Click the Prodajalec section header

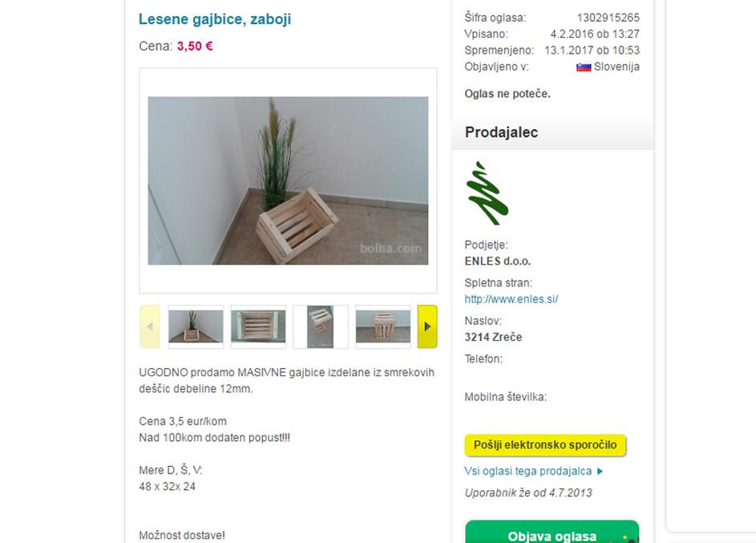pyautogui.click(x=501, y=132)
